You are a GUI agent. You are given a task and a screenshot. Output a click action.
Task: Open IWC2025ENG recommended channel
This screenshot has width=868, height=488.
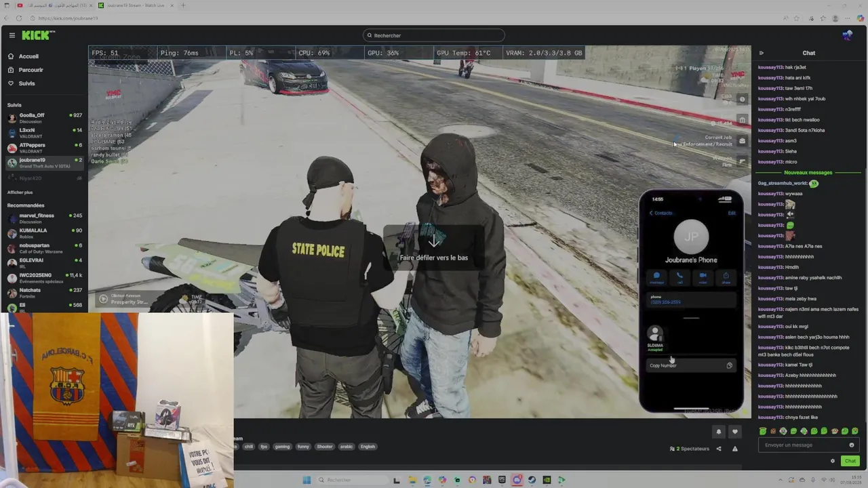tap(45, 278)
